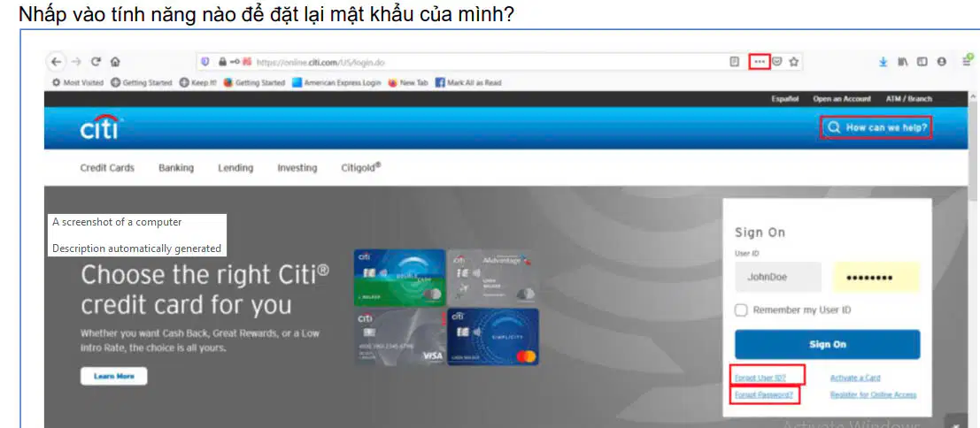The width and height of the screenshot is (980, 428).
Task: Open the page actions three-dot menu
Action: 760,62
